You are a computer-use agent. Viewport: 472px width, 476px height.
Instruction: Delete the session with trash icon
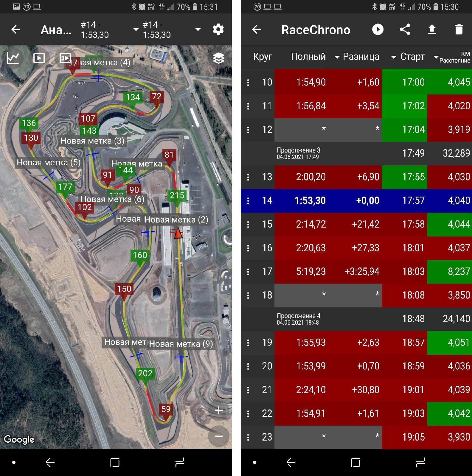459,29
